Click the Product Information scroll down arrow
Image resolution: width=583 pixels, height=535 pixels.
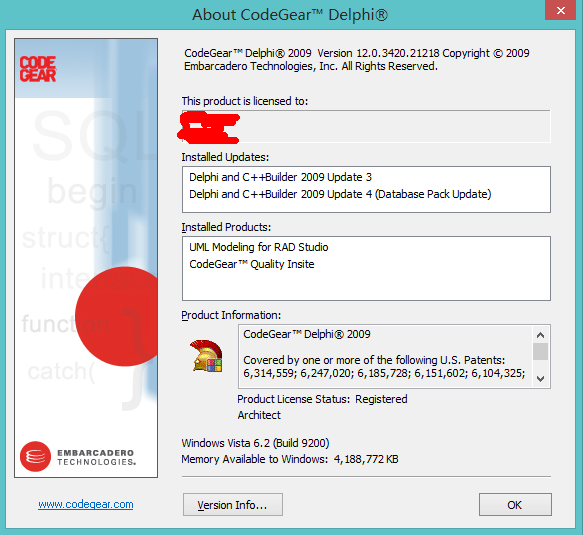[541, 379]
